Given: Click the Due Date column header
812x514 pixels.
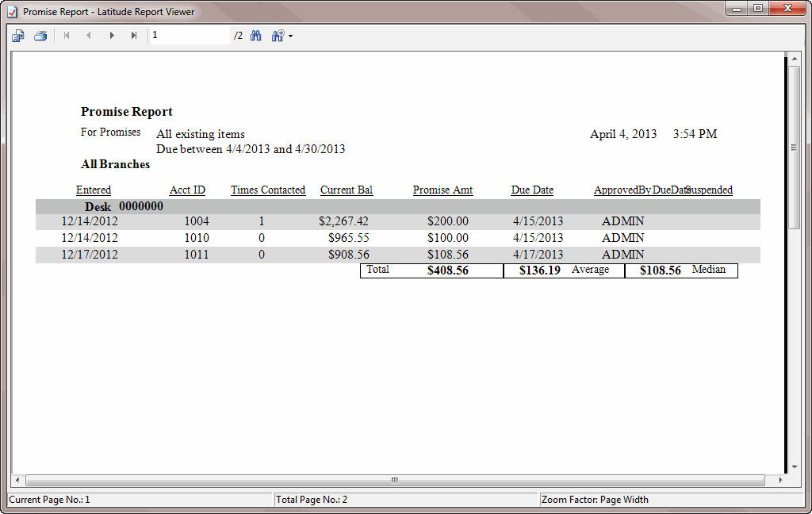Looking at the screenshot, I should [532, 190].
